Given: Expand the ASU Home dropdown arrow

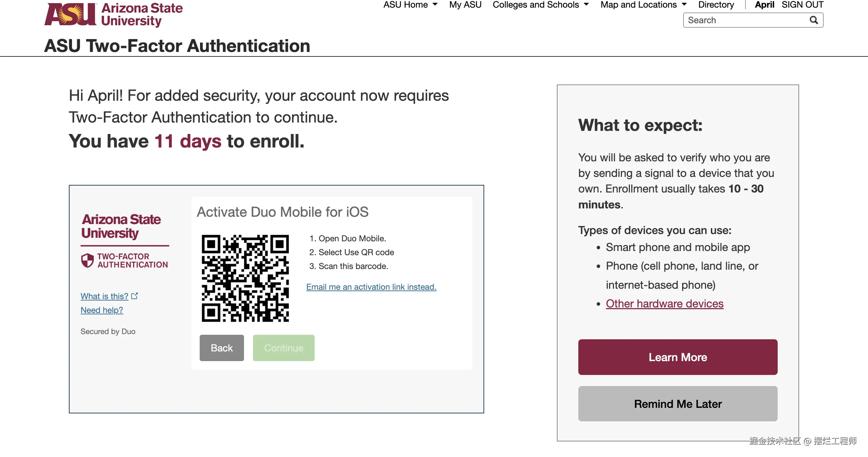Looking at the screenshot, I should point(435,5).
